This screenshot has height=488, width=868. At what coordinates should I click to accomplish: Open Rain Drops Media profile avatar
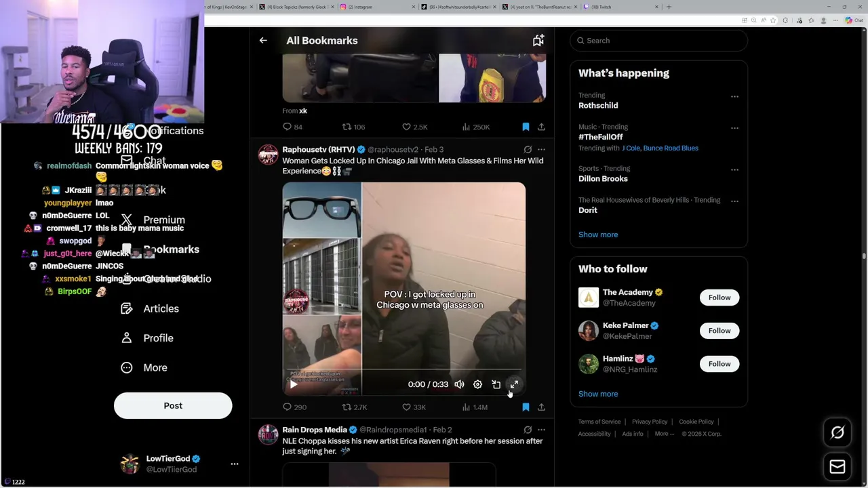coord(268,434)
